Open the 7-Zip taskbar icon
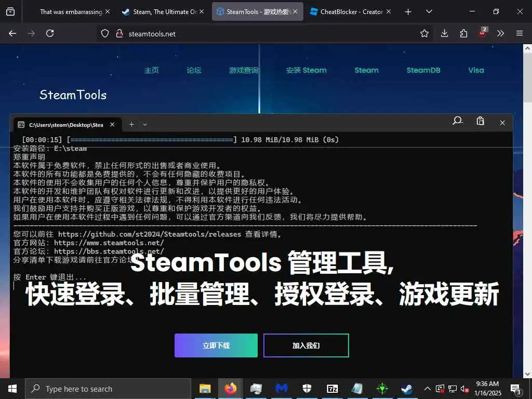 pyautogui.click(x=332, y=389)
